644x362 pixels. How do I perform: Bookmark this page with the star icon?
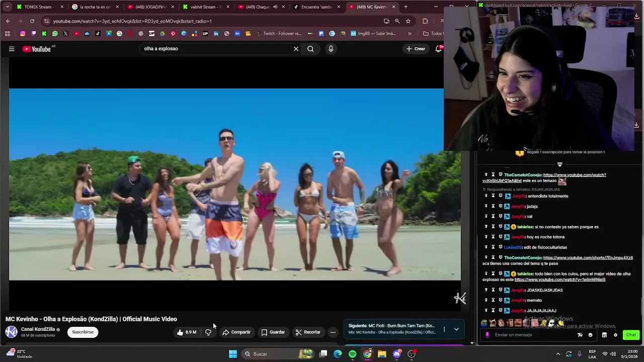tap(408, 21)
